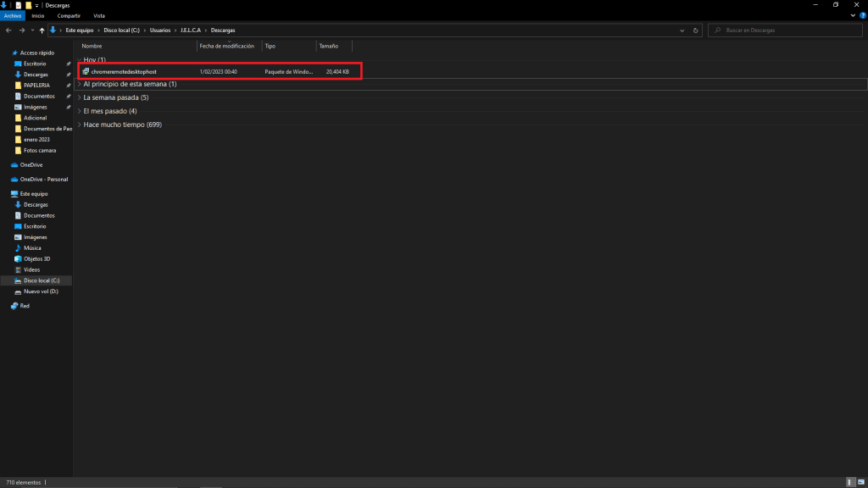Image resolution: width=868 pixels, height=488 pixels.
Task: Expand the ribbon with the chevron
Action: tap(851, 15)
